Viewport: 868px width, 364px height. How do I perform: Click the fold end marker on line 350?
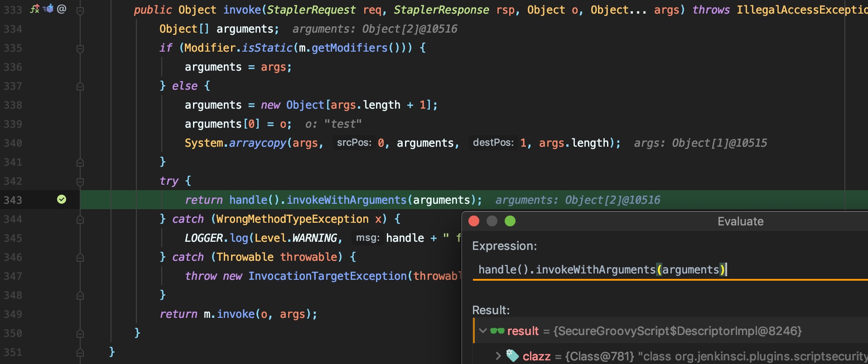coord(80,333)
